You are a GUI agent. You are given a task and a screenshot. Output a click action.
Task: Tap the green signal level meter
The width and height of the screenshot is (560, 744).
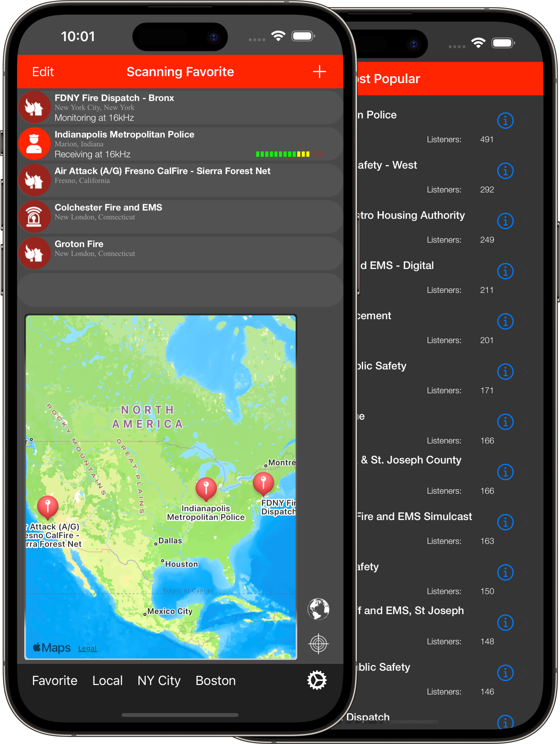289,154
